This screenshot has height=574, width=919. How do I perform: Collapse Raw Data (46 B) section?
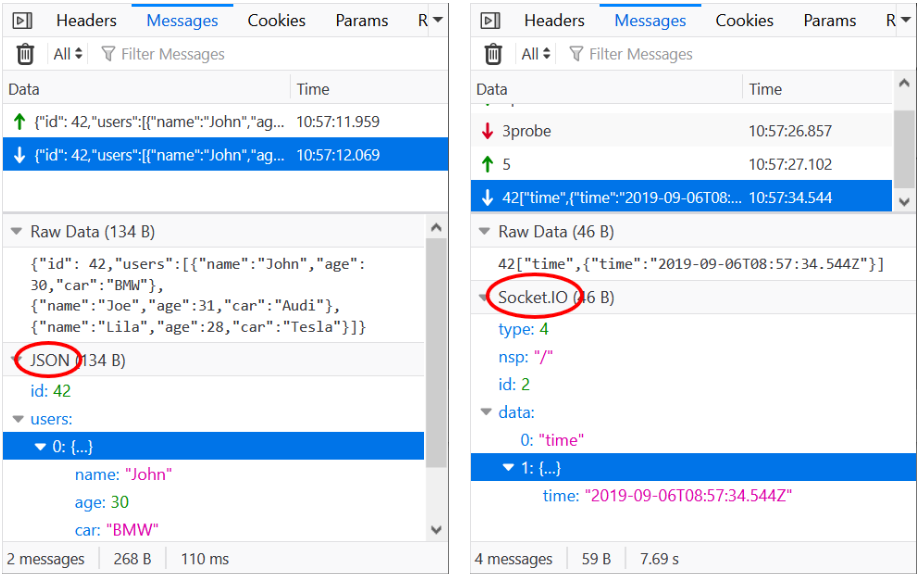(484, 232)
